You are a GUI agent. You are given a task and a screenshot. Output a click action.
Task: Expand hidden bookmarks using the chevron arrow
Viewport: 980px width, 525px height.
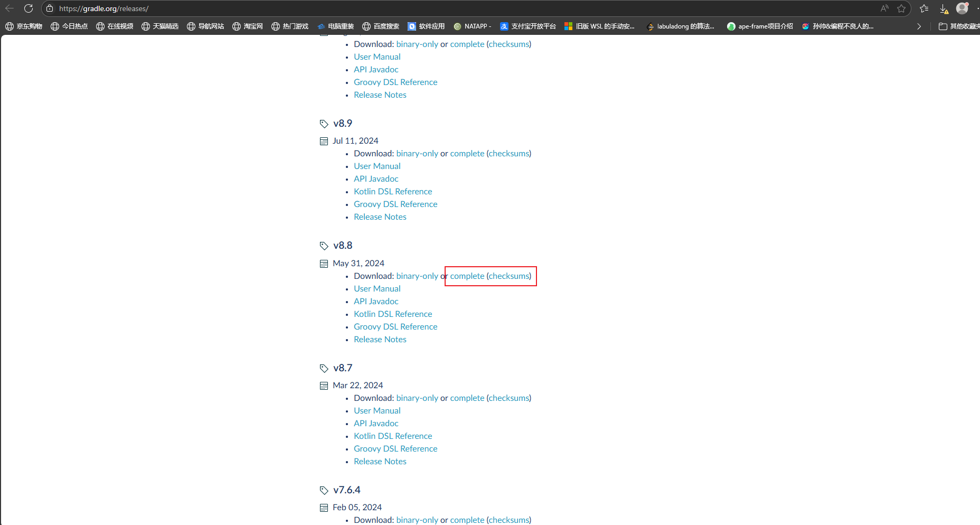[919, 26]
